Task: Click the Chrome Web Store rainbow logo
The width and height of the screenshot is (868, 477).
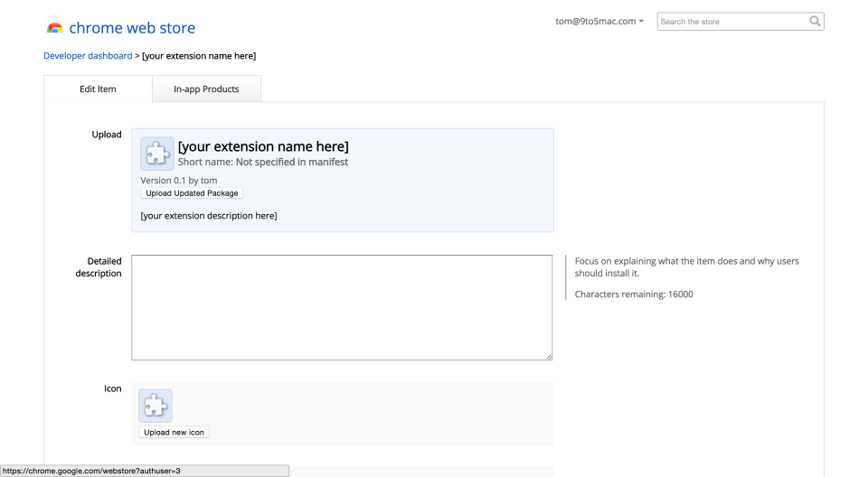Action: click(x=54, y=28)
